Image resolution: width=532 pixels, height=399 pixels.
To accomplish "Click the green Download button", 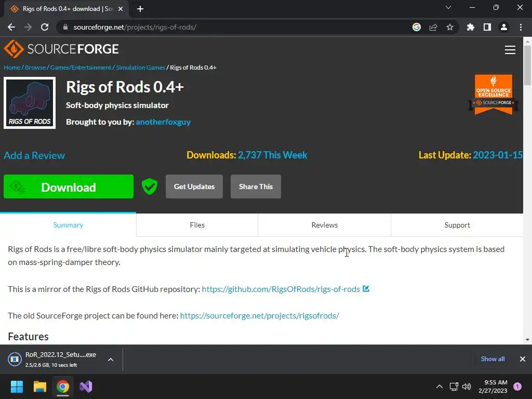I will 69,187.
